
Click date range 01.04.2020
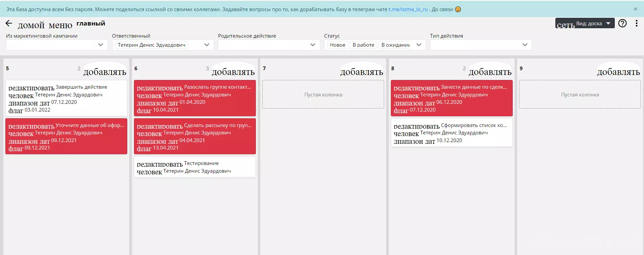click(192, 102)
